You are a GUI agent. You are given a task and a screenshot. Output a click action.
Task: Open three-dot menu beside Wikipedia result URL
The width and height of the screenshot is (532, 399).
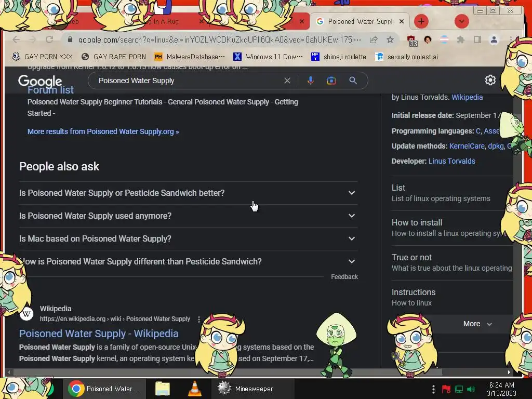point(199,319)
